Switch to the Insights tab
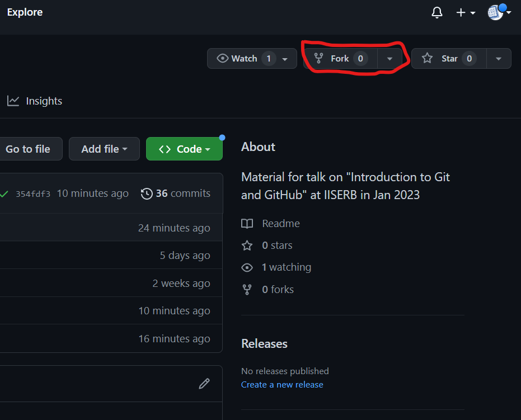521x420 pixels. pos(35,101)
